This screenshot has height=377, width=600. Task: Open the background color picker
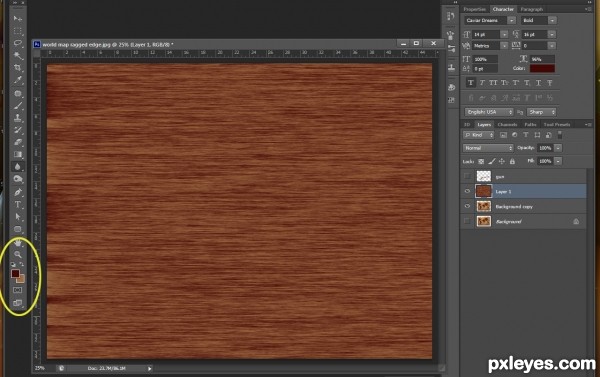21,280
